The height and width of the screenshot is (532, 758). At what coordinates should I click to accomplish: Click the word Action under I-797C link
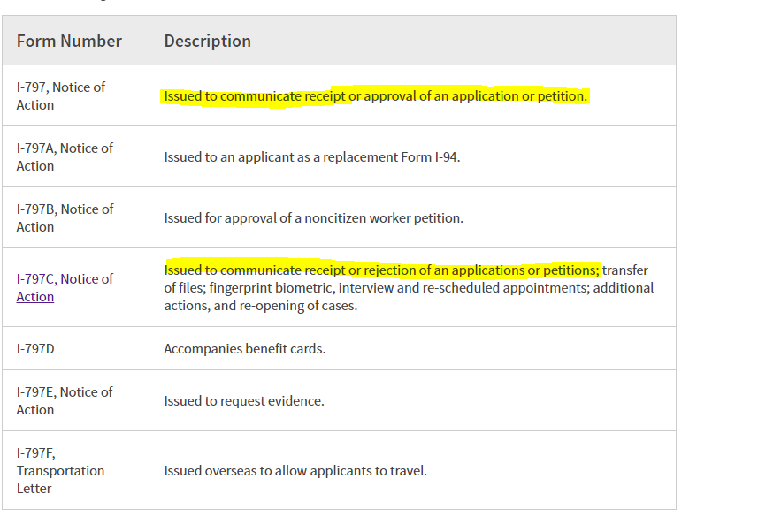pyautogui.click(x=35, y=297)
